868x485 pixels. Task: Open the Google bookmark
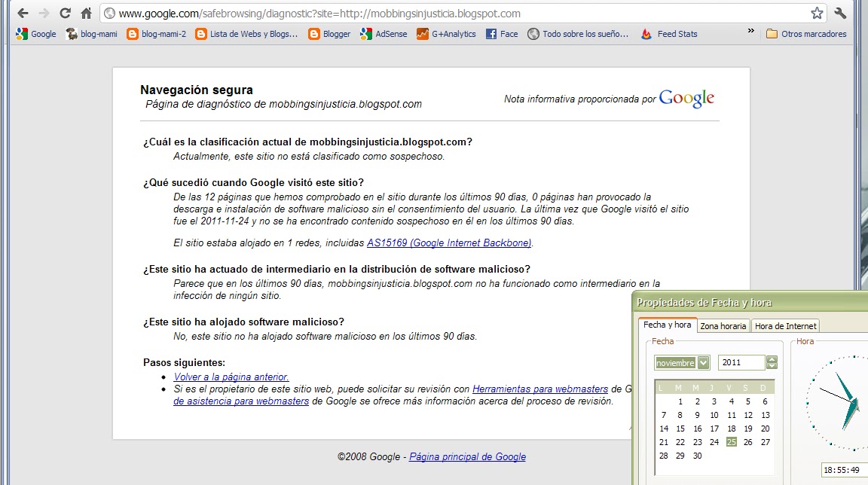coord(36,34)
